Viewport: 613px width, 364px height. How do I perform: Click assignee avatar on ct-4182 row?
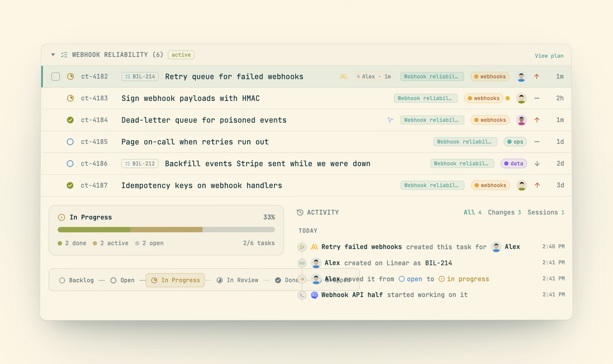pyautogui.click(x=521, y=76)
